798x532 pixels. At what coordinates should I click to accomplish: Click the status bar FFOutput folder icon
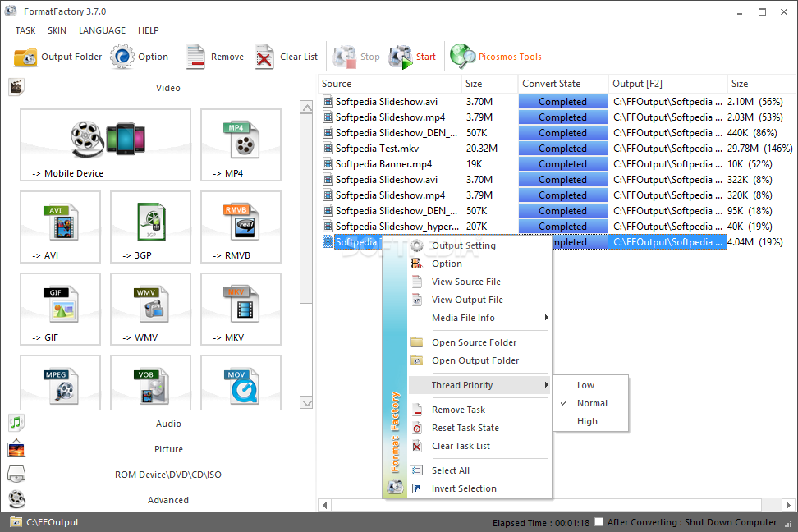pyautogui.click(x=16, y=522)
